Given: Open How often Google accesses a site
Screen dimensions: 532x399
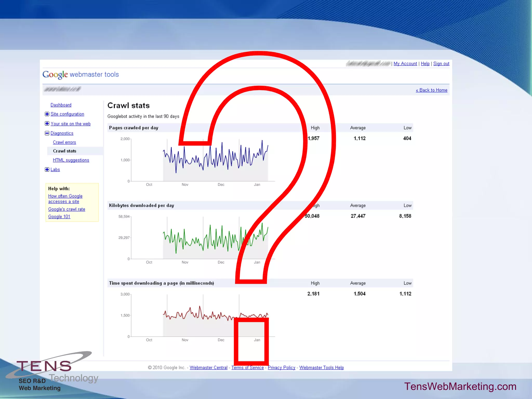Looking at the screenshot, I should click(65, 199).
